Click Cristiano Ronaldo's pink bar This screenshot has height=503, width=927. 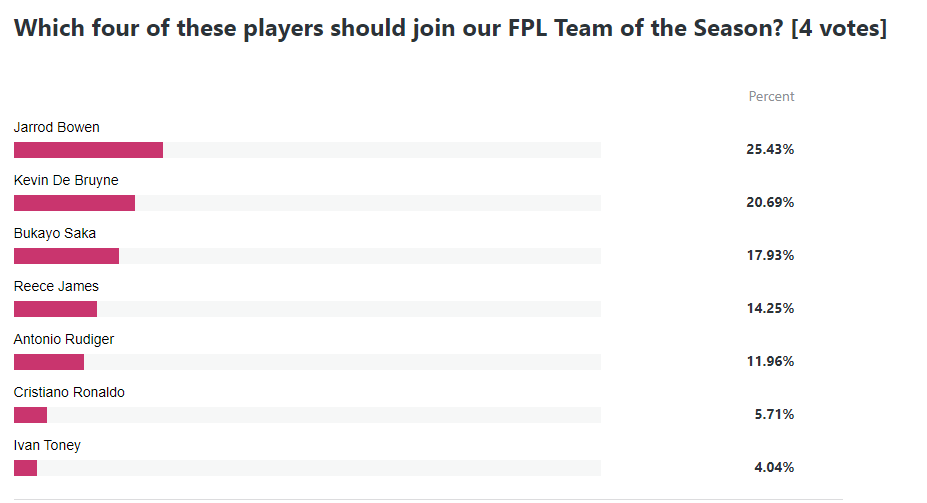30,415
